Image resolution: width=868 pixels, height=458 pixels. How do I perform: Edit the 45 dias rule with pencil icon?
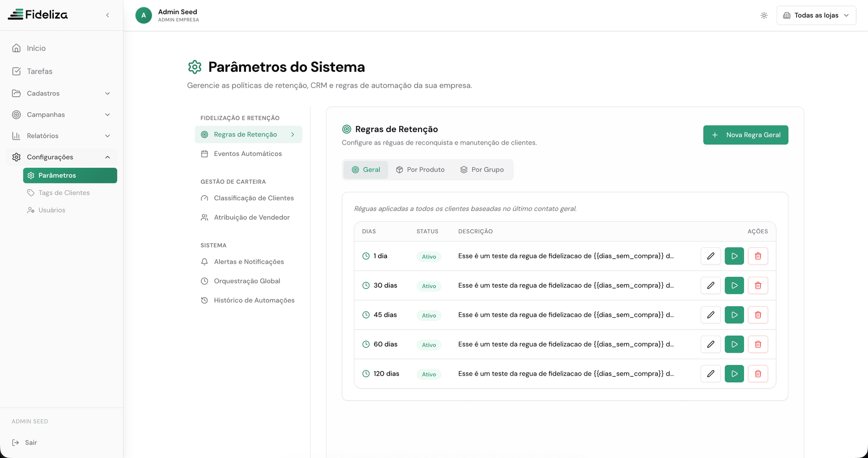(711, 315)
